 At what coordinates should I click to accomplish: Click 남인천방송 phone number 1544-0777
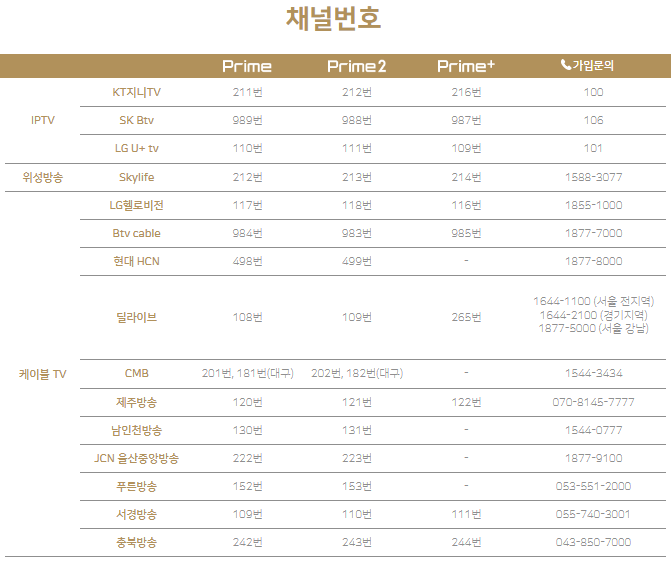tap(594, 430)
